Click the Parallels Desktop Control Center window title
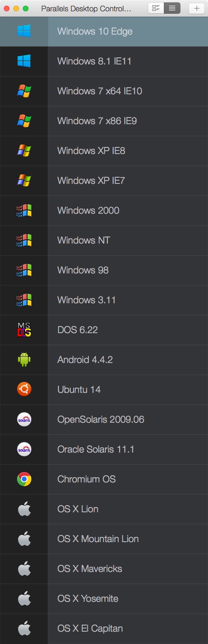This screenshot has height=644, width=208. (x=86, y=9)
